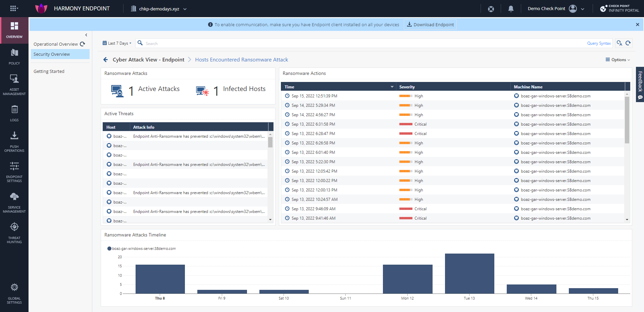Viewport: 644px width, 312px height.
Task: Select the Sep 13, 2022 6:31:58 PM row
Action: pos(452,124)
